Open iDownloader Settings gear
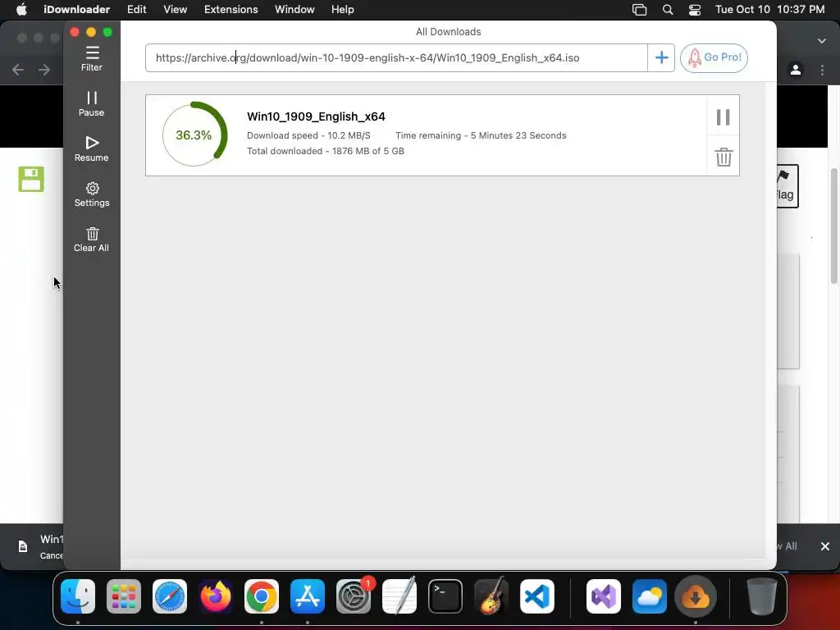 point(92,194)
